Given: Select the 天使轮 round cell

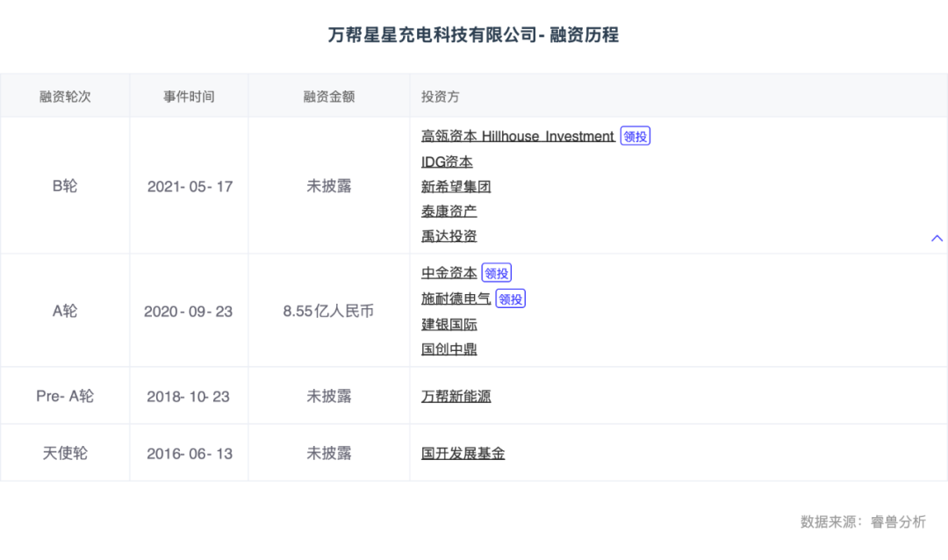Looking at the screenshot, I should (x=65, y=454).
